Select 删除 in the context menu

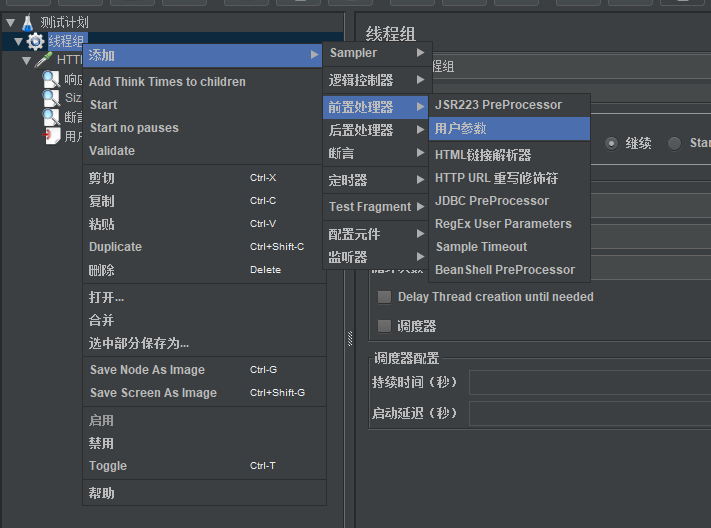[204, 270]
